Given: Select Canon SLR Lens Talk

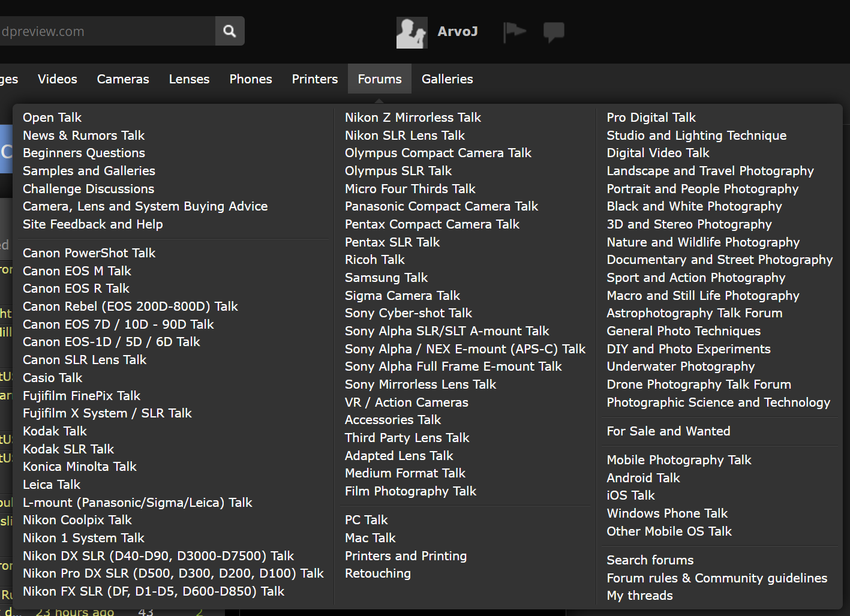Looking at the screenshot, I should coord(85,360).
